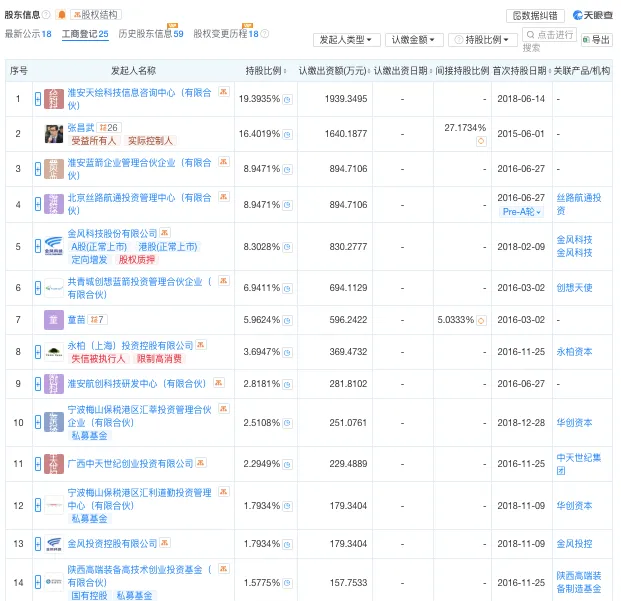
Task: Click the 导出 export button
Action: (x=596, y=40)
